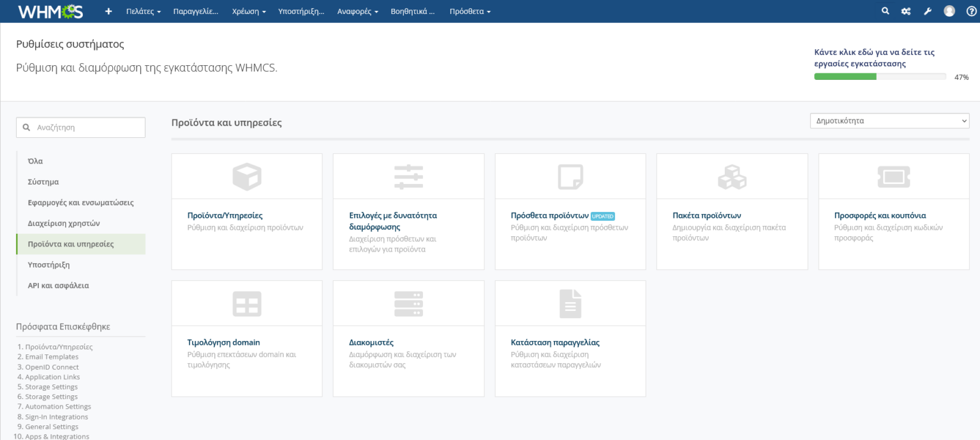The image size is (980, 440).
Task: Click the wrench utilities icon
Action: 928,11
